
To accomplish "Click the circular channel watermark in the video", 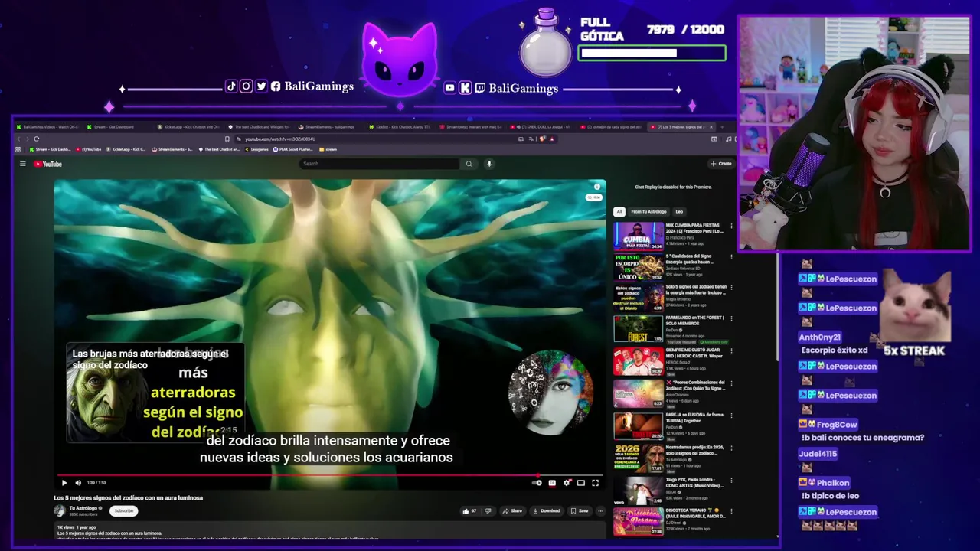I will (551, 393).
